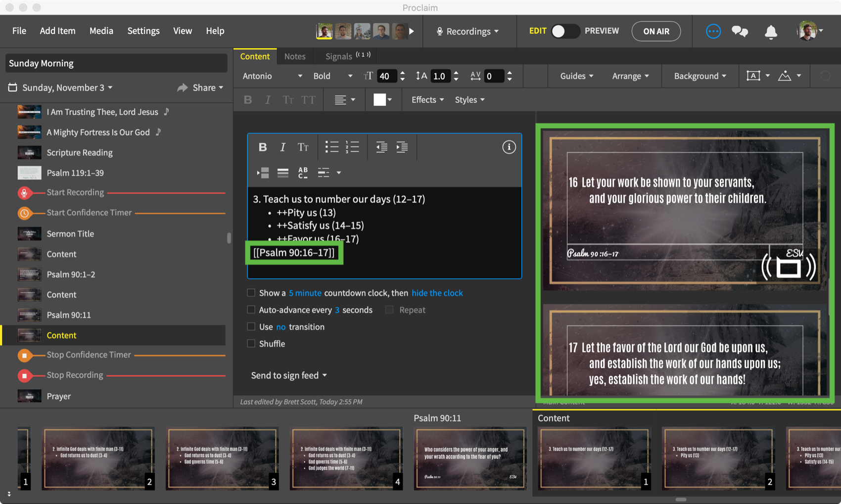Click the italic icon in text editor toolbar

tap(282, 147)
